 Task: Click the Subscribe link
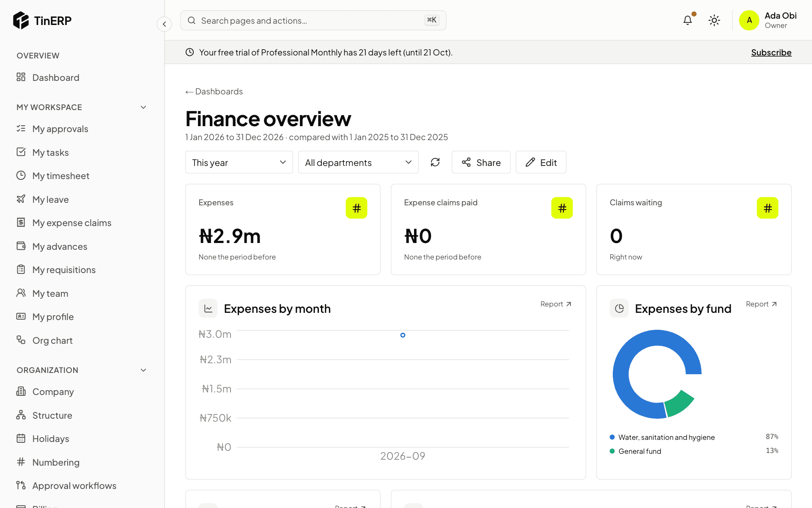point(771,52)
